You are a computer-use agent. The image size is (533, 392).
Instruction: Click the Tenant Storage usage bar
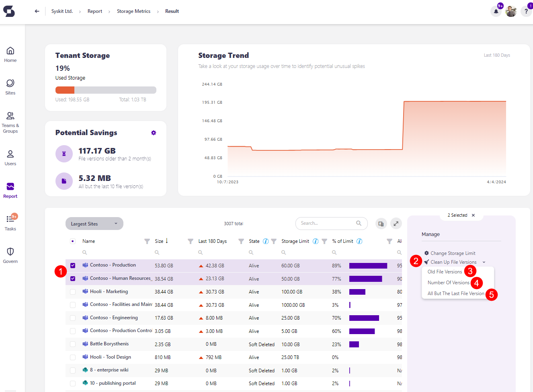click(105, 90)
